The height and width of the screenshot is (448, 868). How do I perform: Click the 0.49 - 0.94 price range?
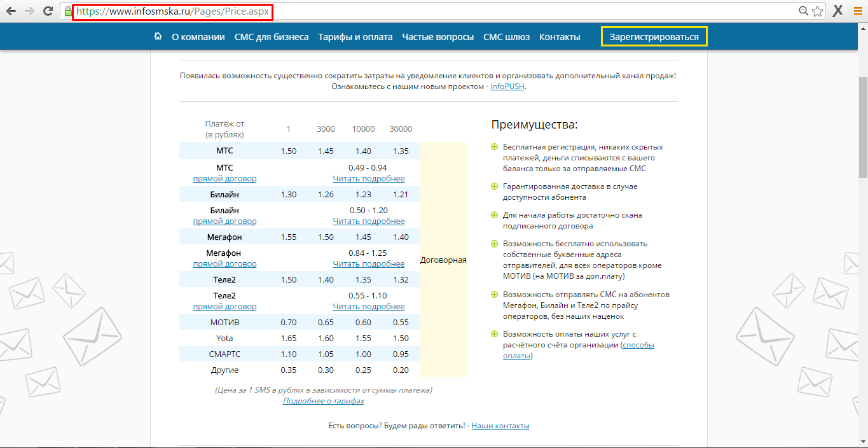(368, 167)
